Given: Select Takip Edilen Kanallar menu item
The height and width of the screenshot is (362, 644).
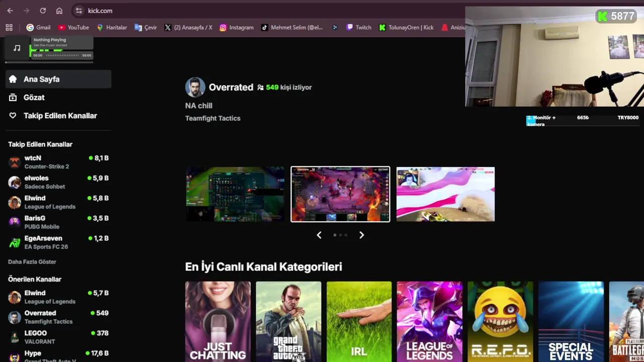Looking at the screenshot, I should coord(58,116).
